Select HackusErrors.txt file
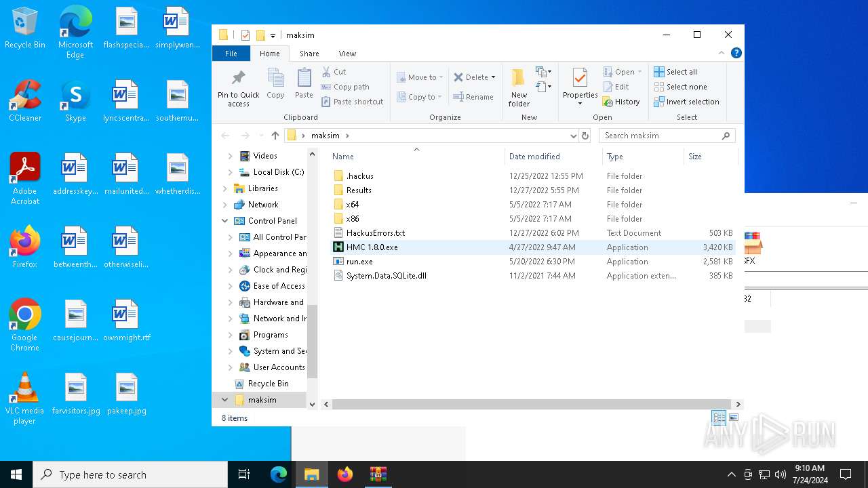This screenshot has height=488, width=868. 375,233
